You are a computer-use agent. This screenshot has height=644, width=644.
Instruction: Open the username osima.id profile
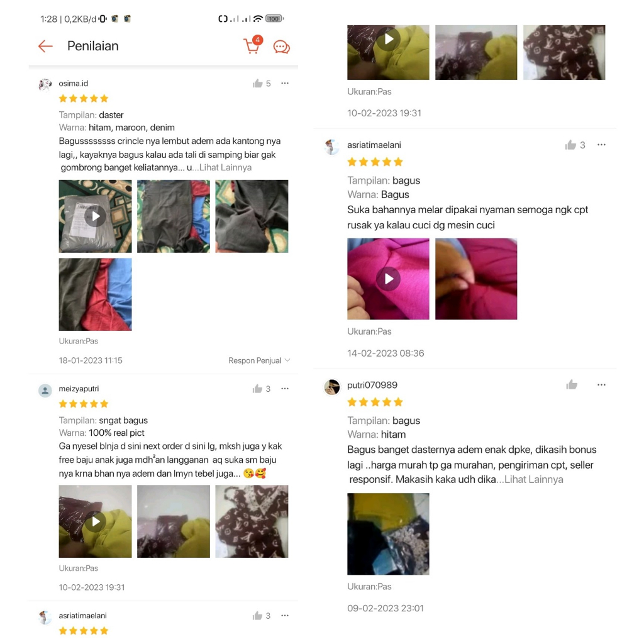click(x=73, y=84)
